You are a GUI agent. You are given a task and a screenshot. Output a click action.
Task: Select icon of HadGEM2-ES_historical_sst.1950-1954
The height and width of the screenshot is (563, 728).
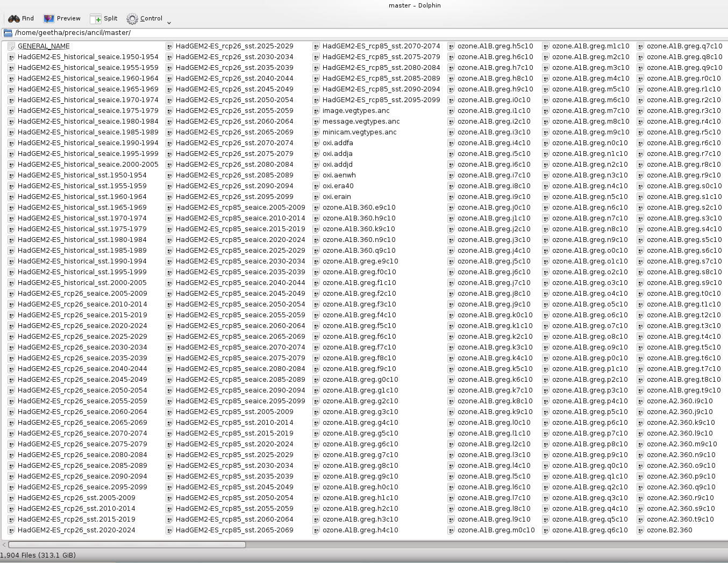click(11, 175)
